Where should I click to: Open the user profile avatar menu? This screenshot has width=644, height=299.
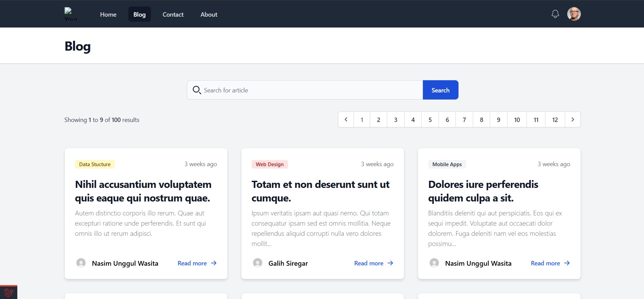[x=574, y=14]
